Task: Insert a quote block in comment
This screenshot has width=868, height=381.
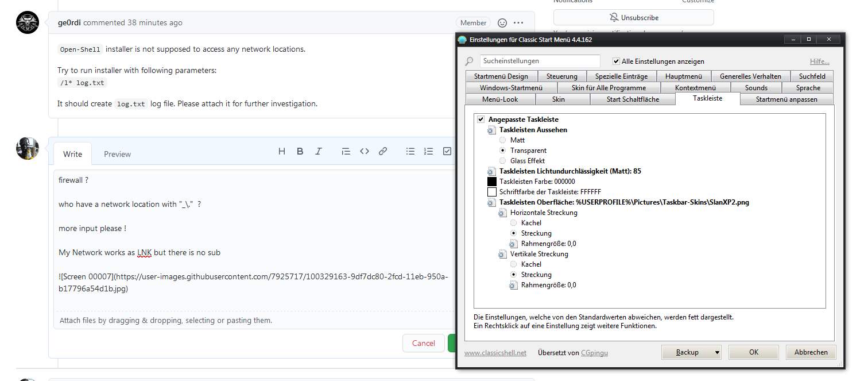Action: pyautogui.click(x=346, y=151)
